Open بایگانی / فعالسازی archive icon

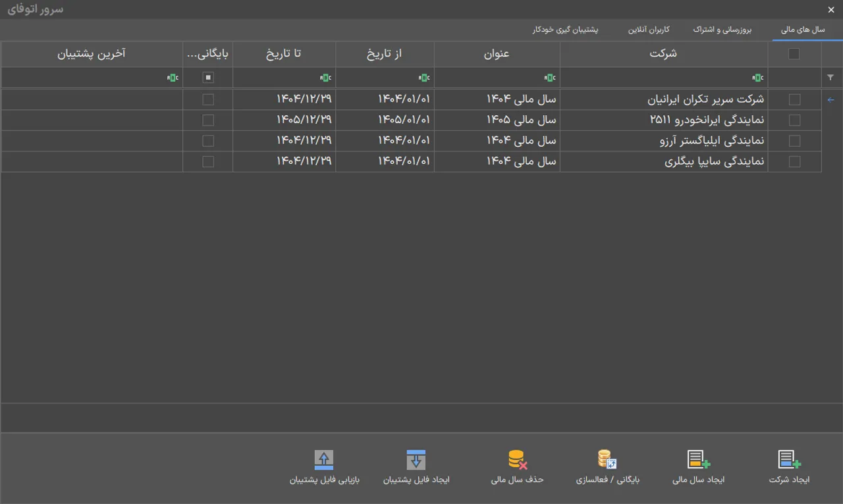pos(607,459)
